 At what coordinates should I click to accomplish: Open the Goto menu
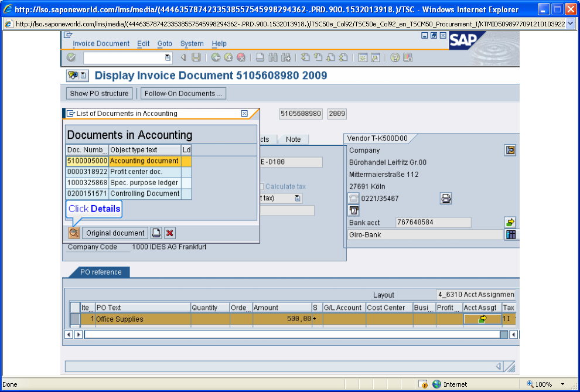pyautogui.click(x=165, y=43)
